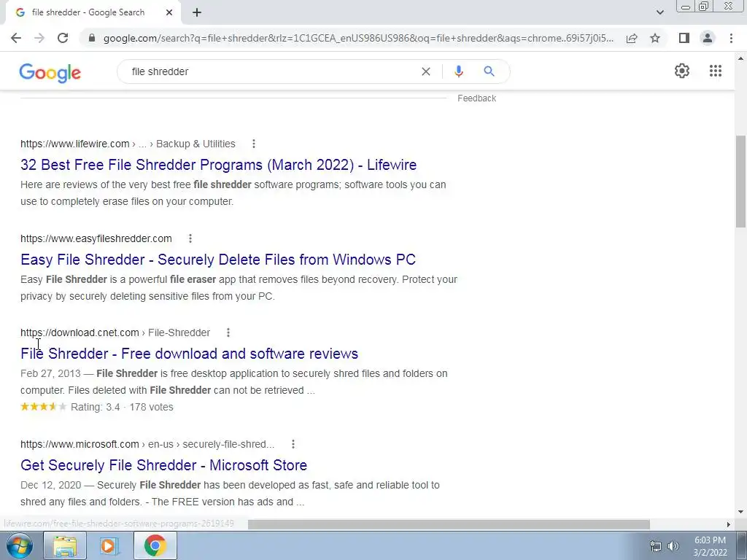This screenshot has height=560, width=747.
Task: Open the more options menu for the easyfileshredder.com result
Action: tap(190, 238)
